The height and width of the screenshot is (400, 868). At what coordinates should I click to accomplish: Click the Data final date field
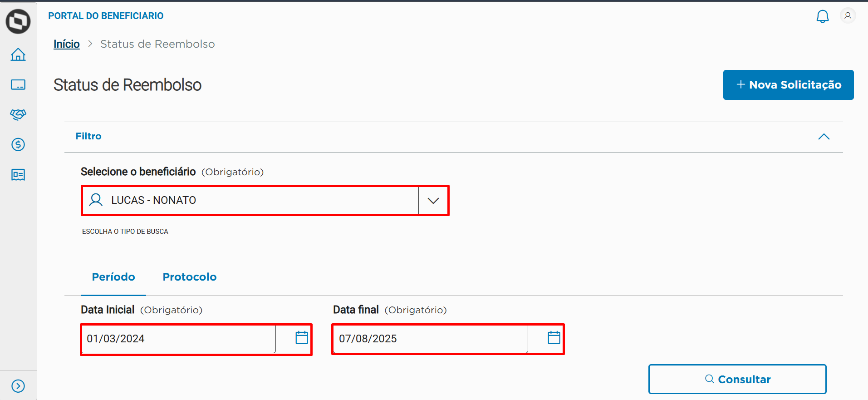click(431, 339)
